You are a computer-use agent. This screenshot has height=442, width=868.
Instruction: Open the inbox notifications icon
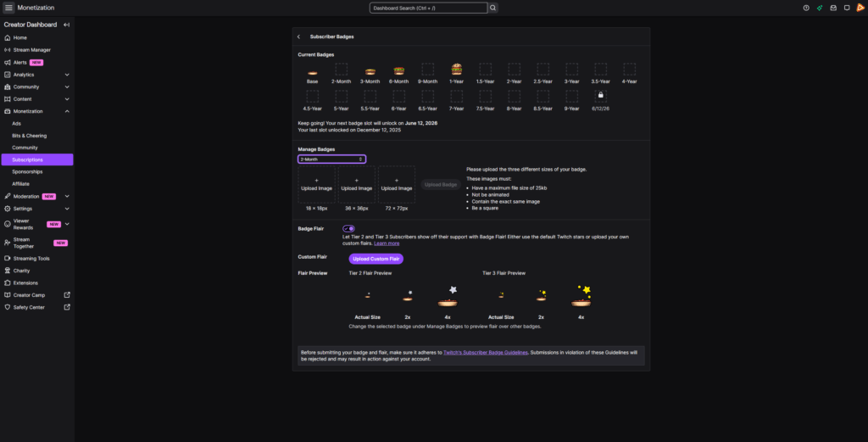833,8
